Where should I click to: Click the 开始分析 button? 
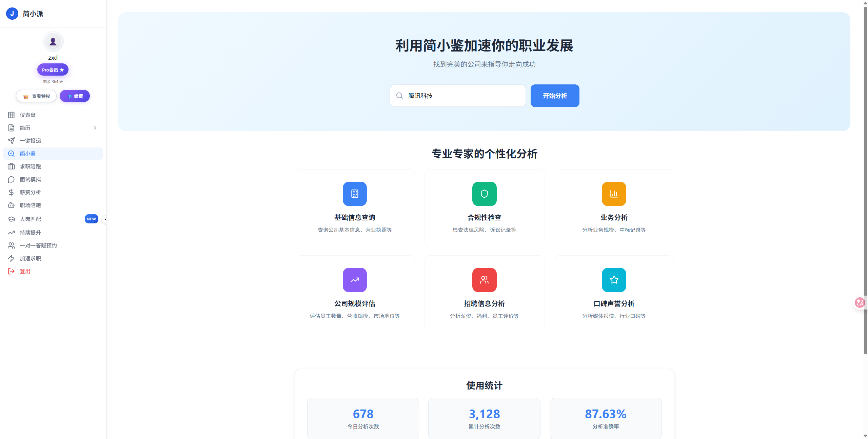point(555,96)
